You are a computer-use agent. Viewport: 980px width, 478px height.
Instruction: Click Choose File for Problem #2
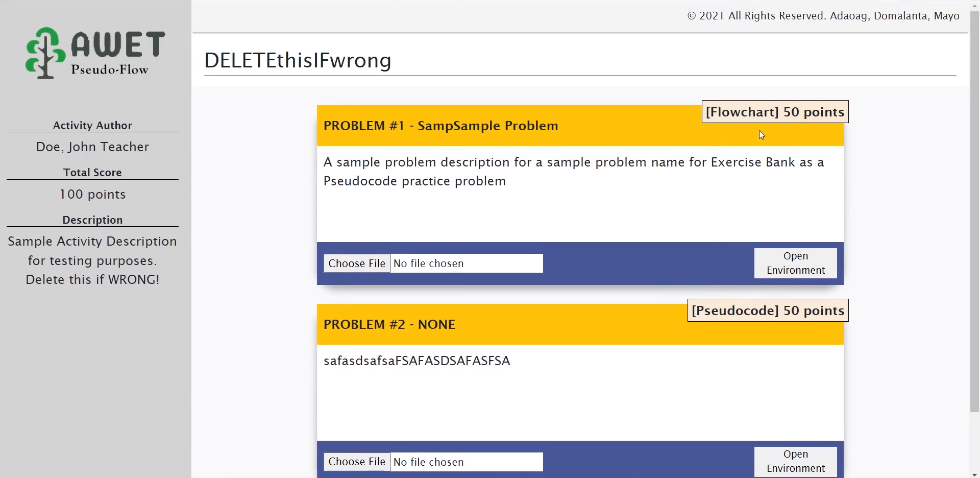pyautogui.click(x=357, y=462)
